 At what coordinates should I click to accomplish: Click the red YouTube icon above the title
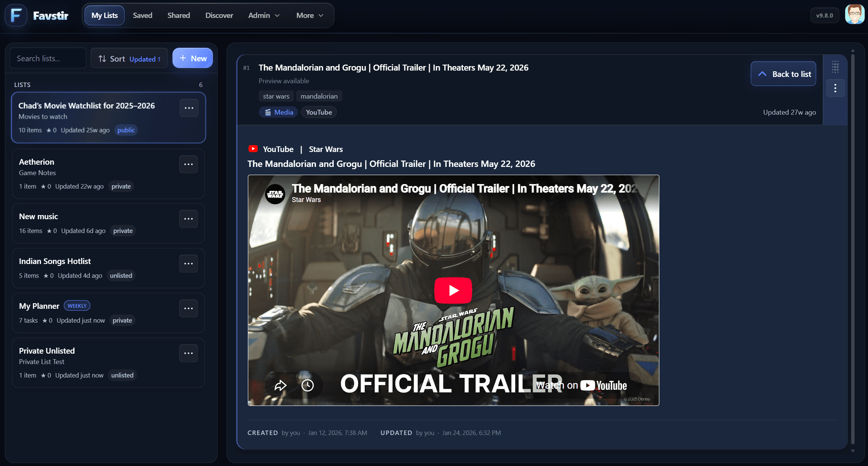click(253, 149)
